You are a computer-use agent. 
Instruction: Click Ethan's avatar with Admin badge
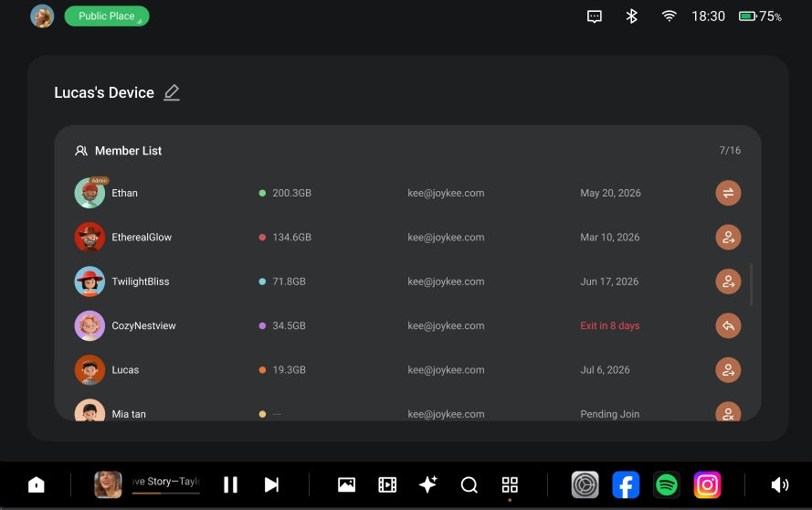(90, 193)
